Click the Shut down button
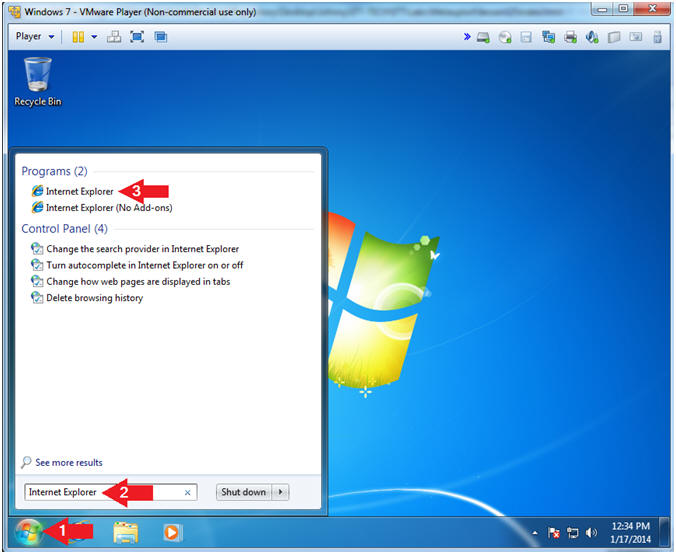This screenshot has width=676, height=554. click(x=244, y=492)
